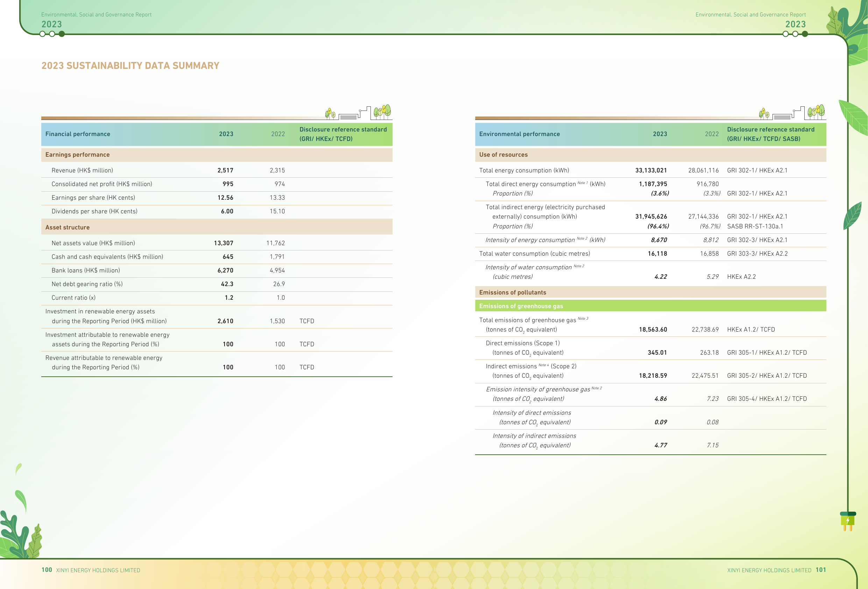Click water intensity 2022 value 5.29
Screen dimensions: 868x589
point(712,277)
